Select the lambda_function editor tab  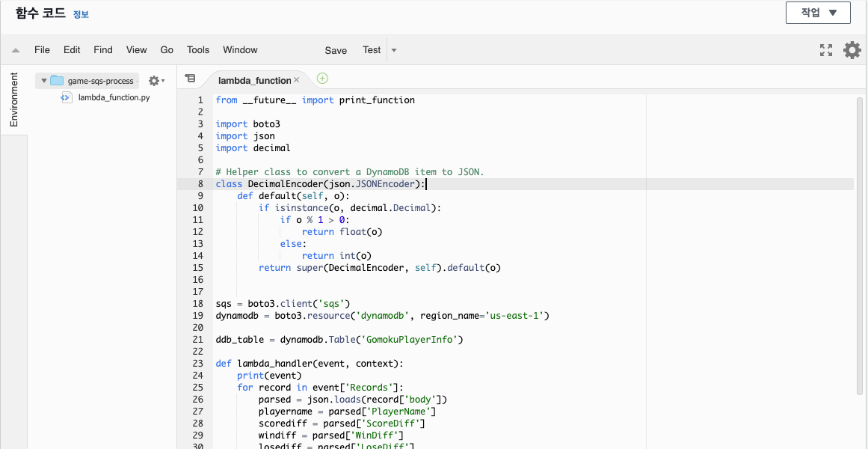(x=255, y=80)
